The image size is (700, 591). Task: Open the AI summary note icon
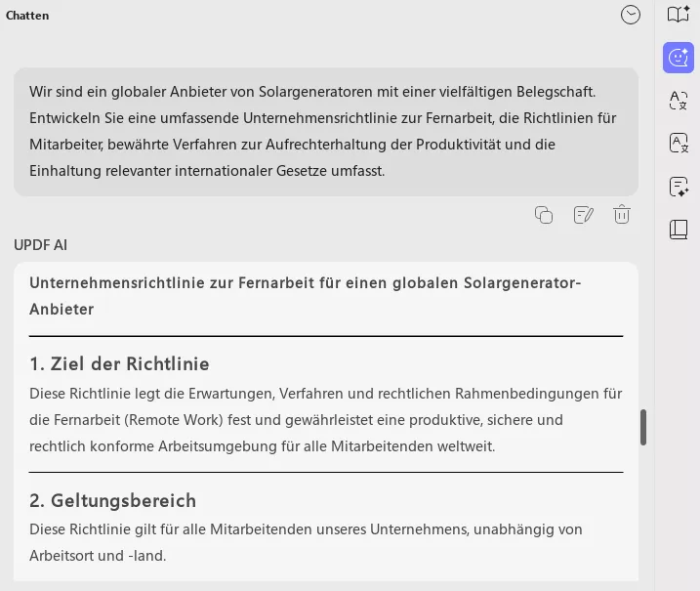pos(679,187)
